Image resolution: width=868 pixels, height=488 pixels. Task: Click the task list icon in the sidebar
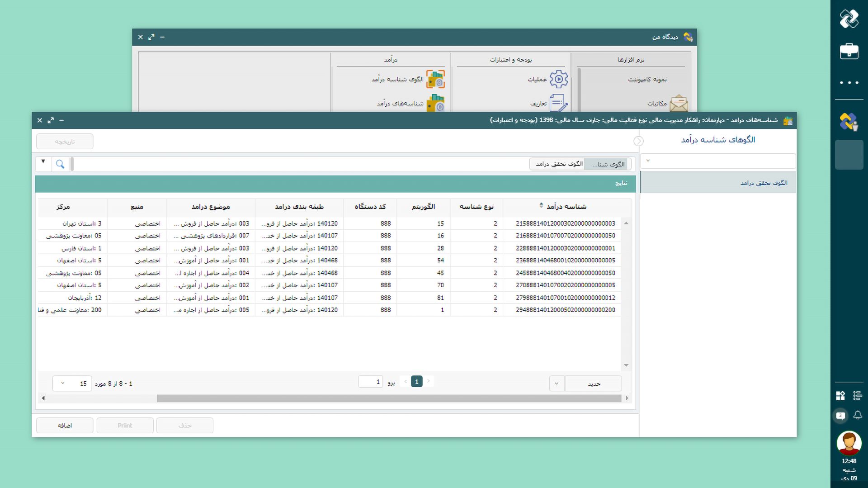point(857,396)
